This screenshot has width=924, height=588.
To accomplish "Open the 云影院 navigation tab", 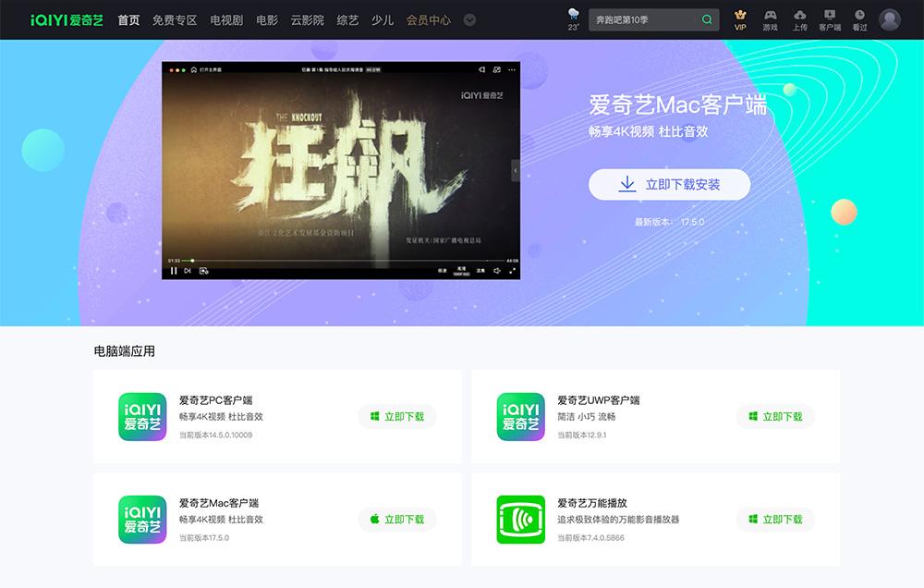I will 307,20.
